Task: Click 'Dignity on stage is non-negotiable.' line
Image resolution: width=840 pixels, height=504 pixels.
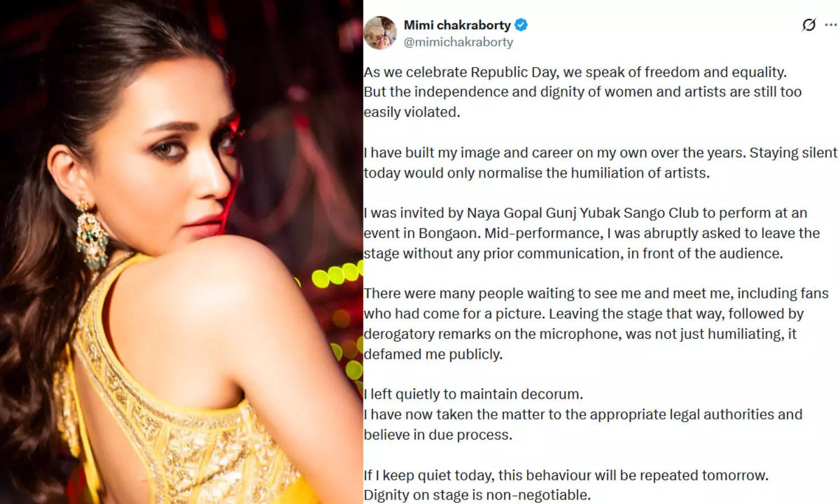Action: (477, 495)
